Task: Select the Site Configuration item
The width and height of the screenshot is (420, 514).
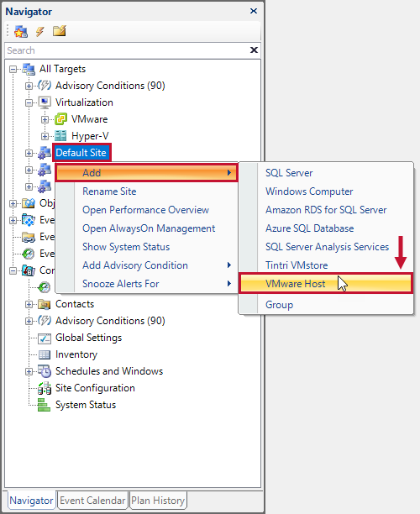Action: [x=95, y=388]
